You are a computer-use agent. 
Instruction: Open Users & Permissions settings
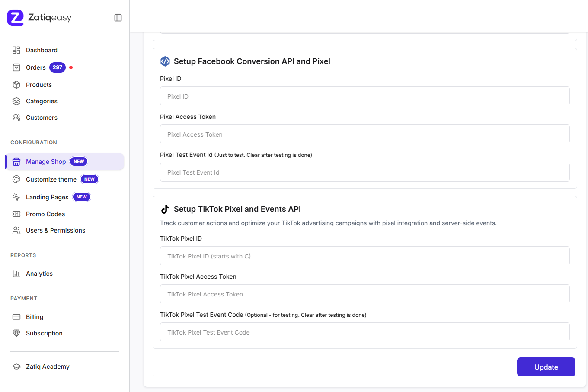[x=55, y=230]
